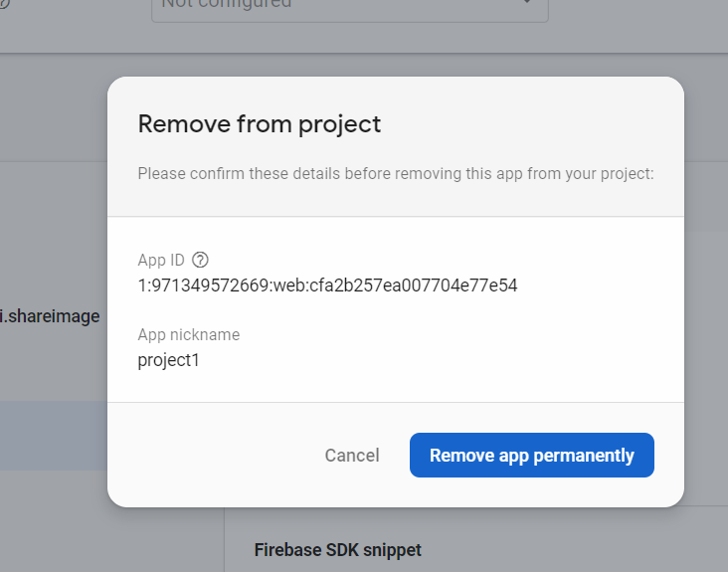Image resolution: width=728 pixels, height=572 pixels.
Task: Click the project1 app nickname
Action: pos(169,360)
